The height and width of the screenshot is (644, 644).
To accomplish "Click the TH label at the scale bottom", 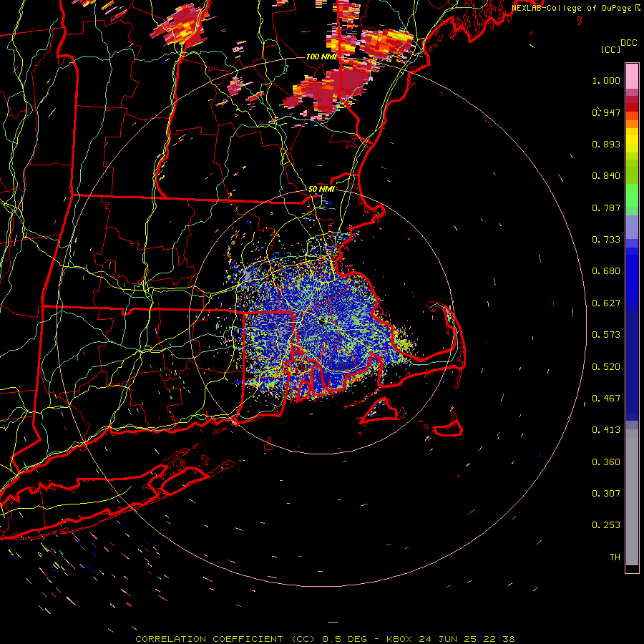I will [x=615, y=557].
